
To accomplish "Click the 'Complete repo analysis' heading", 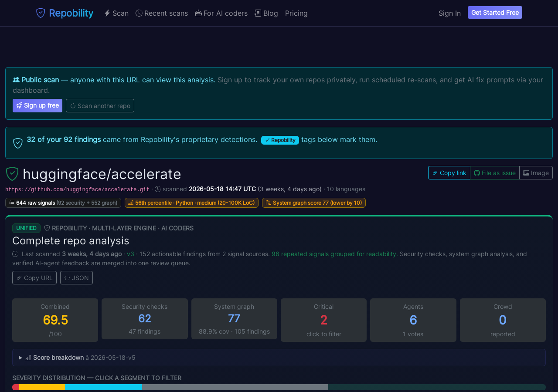I will coord(71,241).
